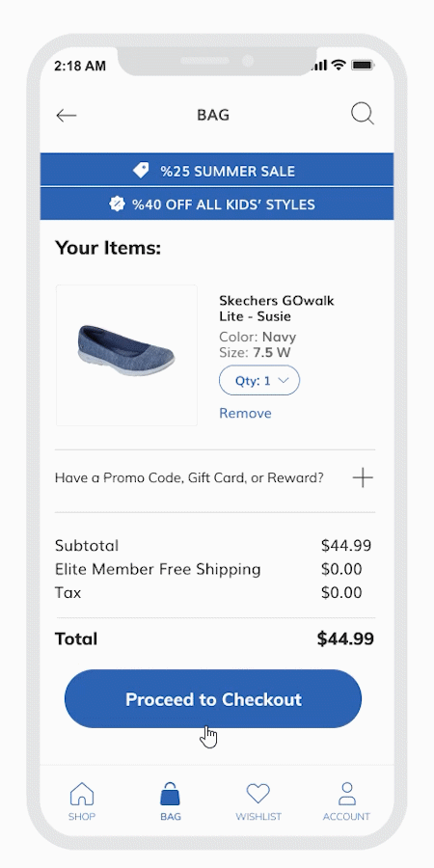Tap the back arrow icon
434x868 pixels.
coord(66,115)
